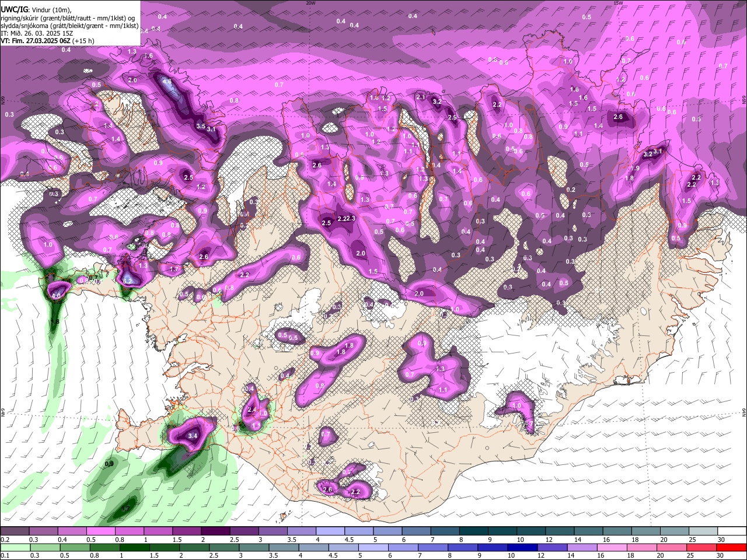Click the '0.4' label in the snow legend scale
The image size is (747, 560).
click(62, 540)
